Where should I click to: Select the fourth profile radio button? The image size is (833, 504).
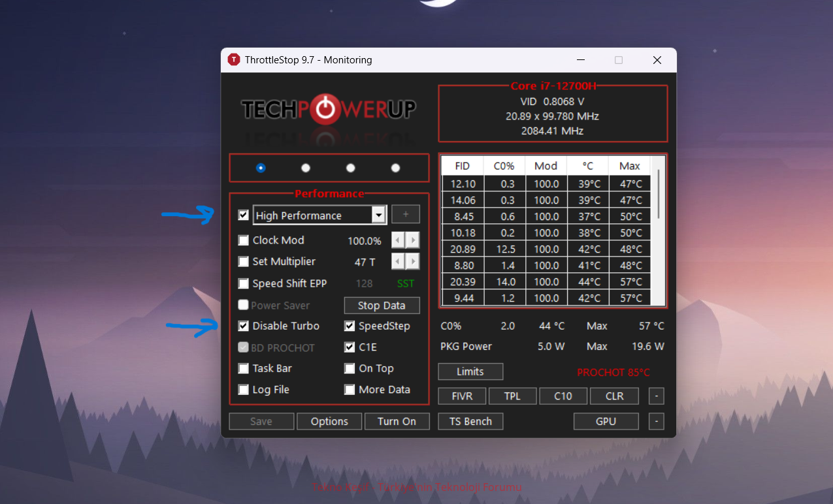(x=395, y=168)
